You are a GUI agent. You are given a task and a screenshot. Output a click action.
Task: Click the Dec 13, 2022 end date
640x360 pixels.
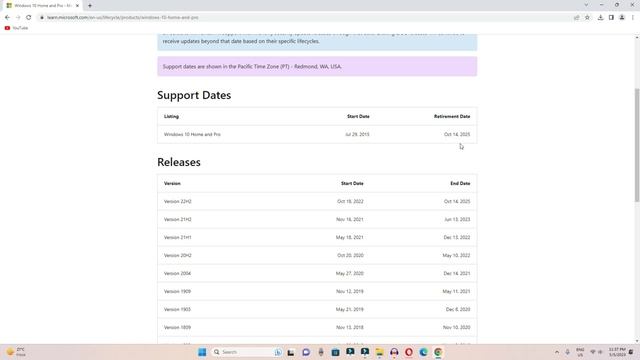[457, 237]
